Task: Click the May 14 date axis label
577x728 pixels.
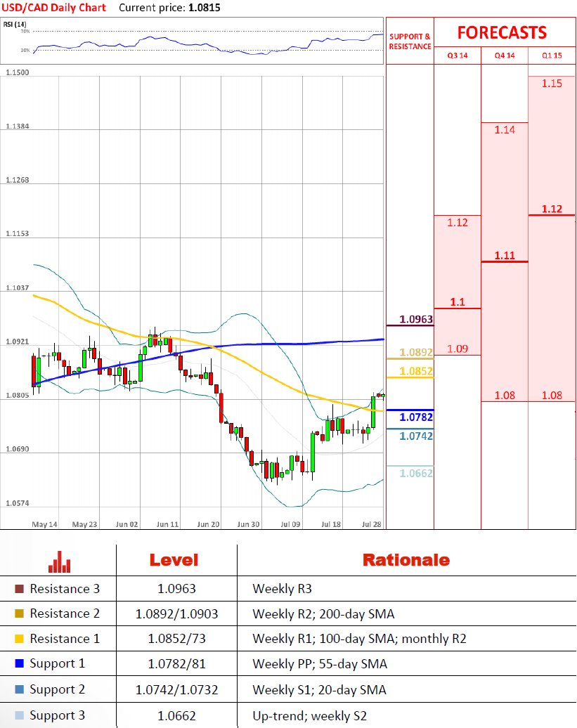Action: (x=44, y=524)
